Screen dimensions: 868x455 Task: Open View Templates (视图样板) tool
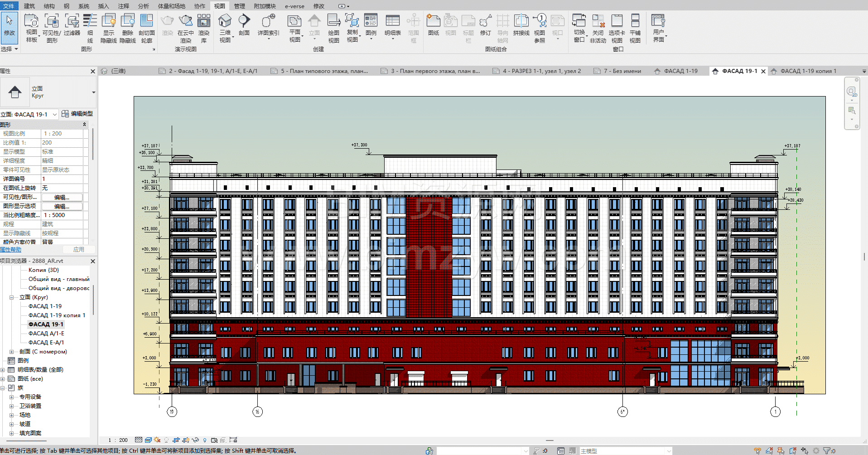click(x=31, y=28)
